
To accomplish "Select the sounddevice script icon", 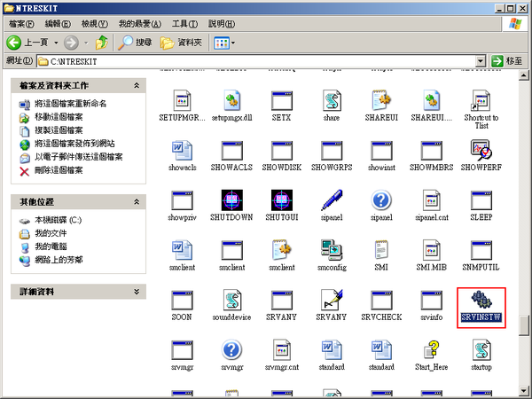I will [231, 300].
